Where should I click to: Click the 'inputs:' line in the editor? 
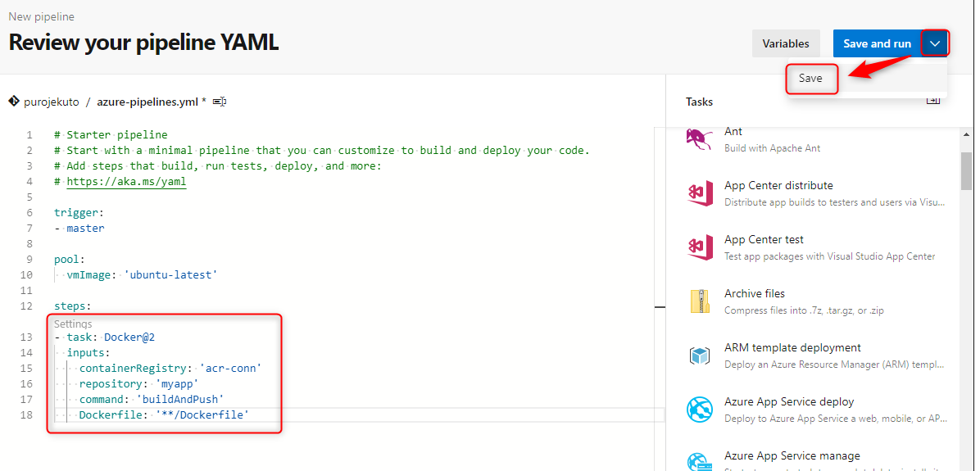click(88, 352)
